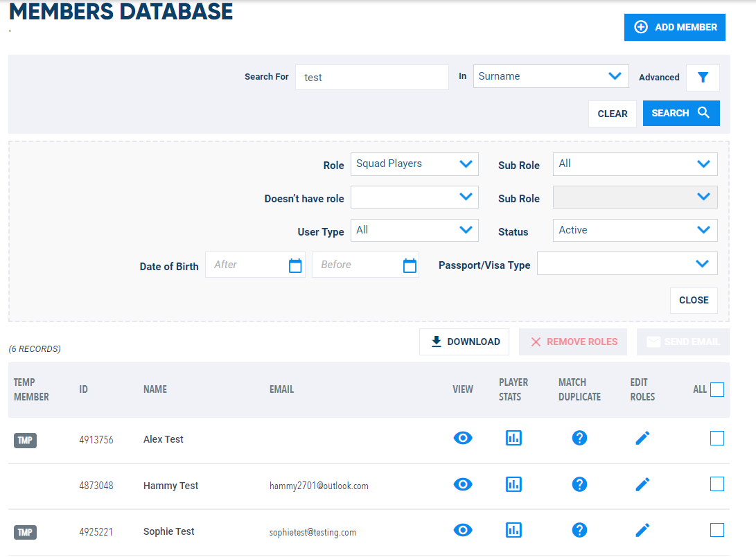
Task: Click the VIEW column header
Action: (x=463, y=389)
